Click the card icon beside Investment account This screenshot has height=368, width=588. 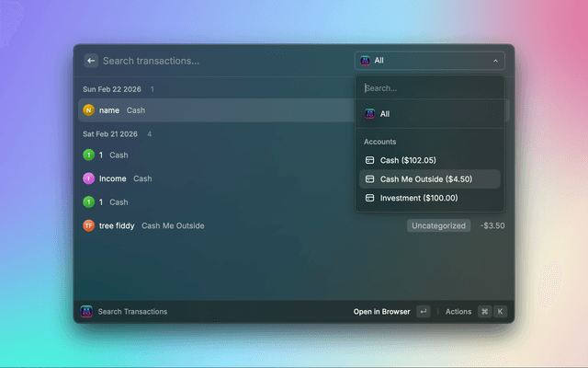pos(370,198)
